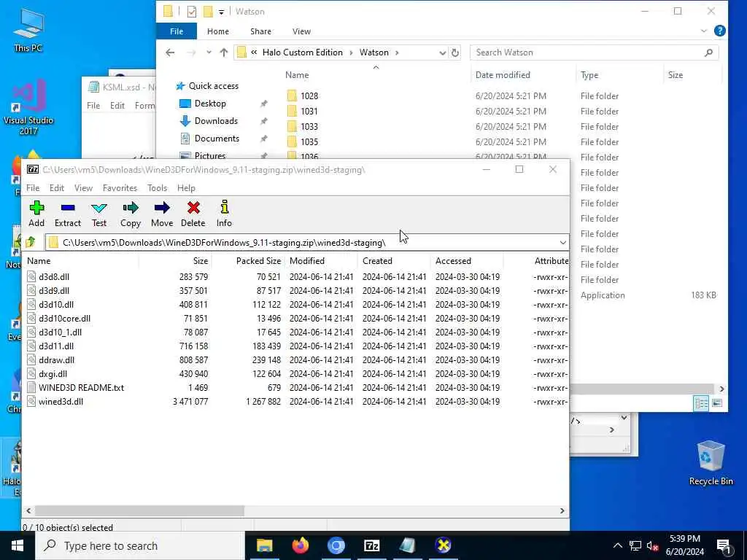Go up one level in Explorer

click(x=223, y=52)
